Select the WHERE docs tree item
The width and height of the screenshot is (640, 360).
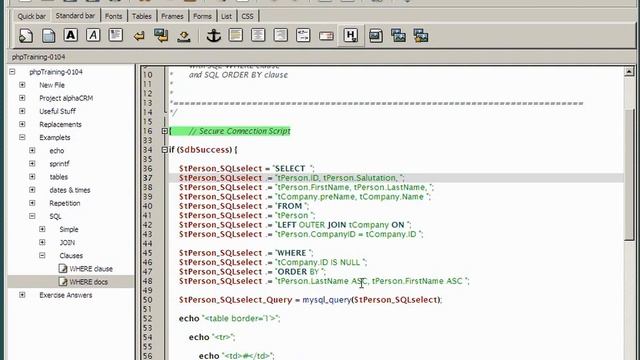coord(89,282)
